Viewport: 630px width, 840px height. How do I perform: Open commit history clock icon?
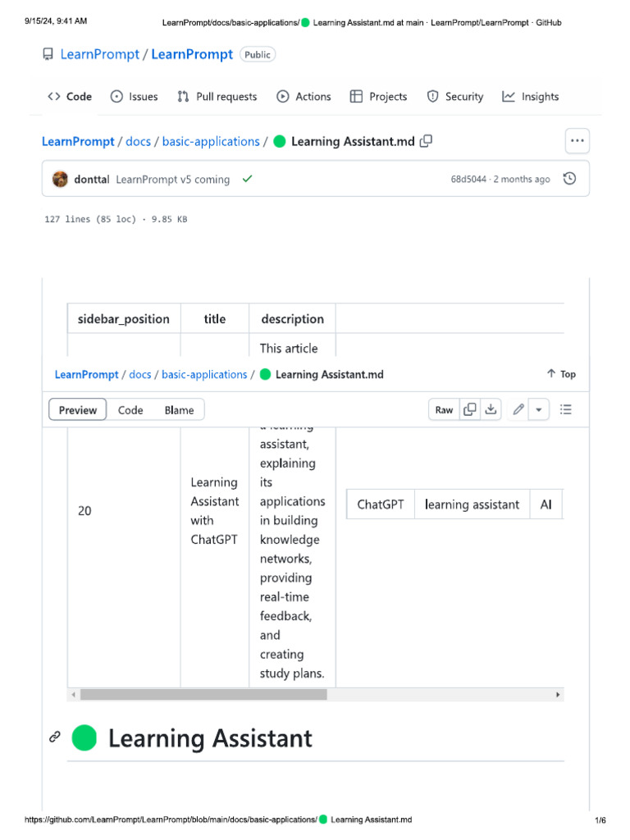click(570, 179)
